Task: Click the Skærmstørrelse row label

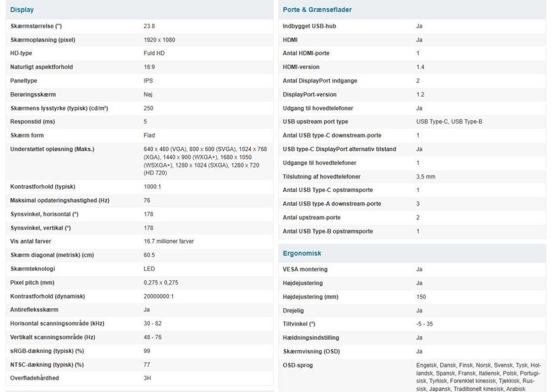Action: pos(36,26)
